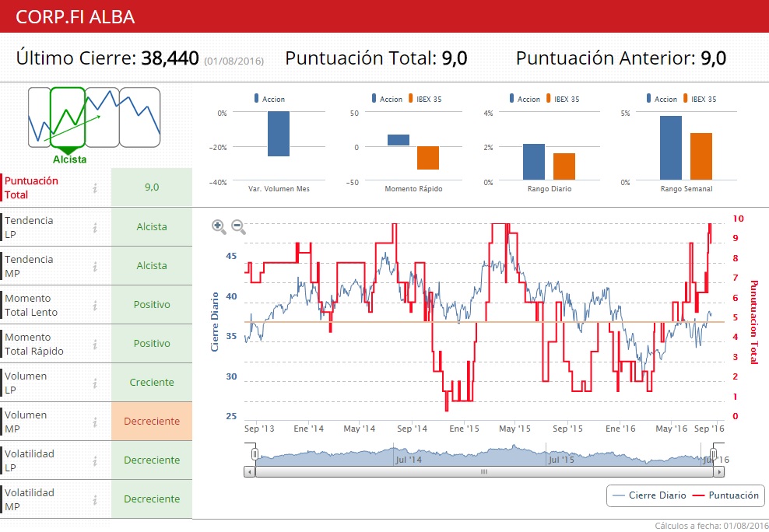Open info icon for Puntuación Total
This screenshot has height=532, width=769.
click(x=95, y=187)
